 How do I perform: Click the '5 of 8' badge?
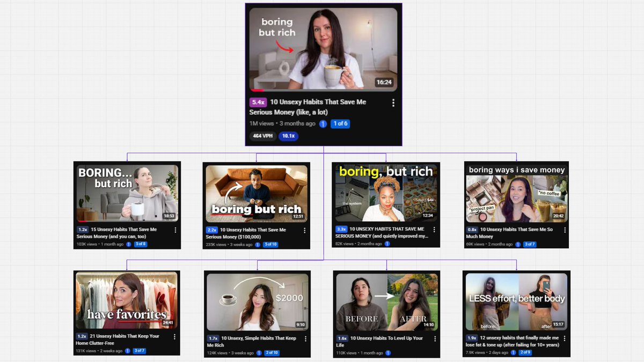pyautogui.click(x=141, y=244)
